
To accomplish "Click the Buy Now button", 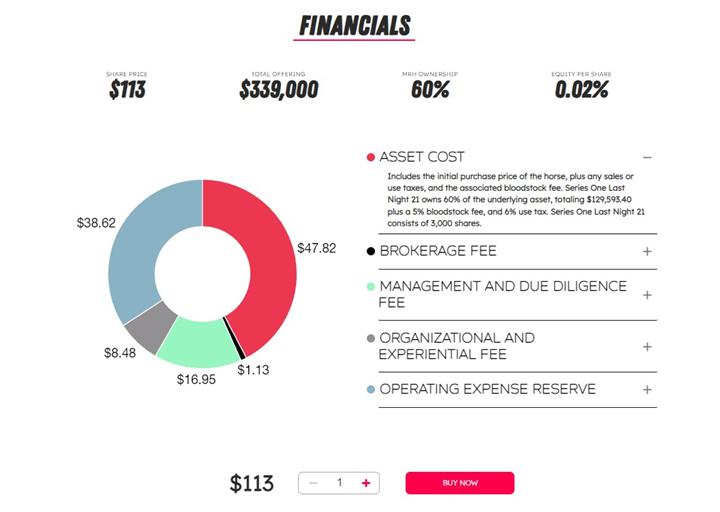I will pyautogui.click(x=459, y=483).
